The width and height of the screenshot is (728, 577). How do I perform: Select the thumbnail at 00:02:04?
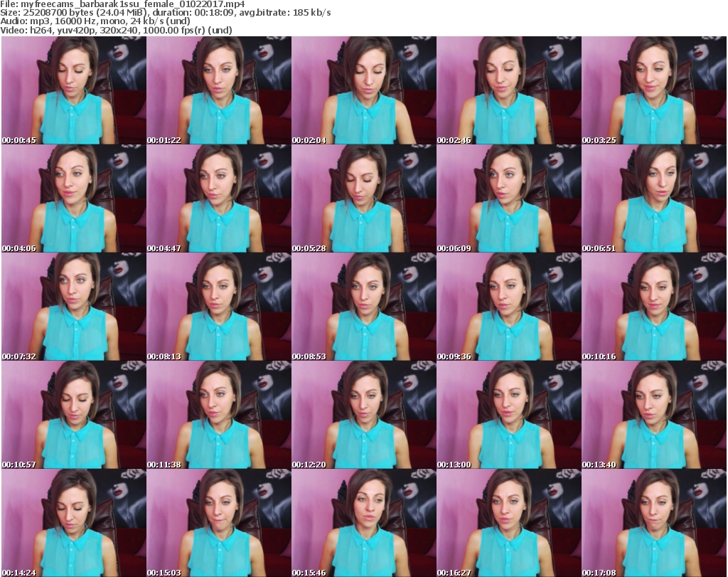point(363,90)
